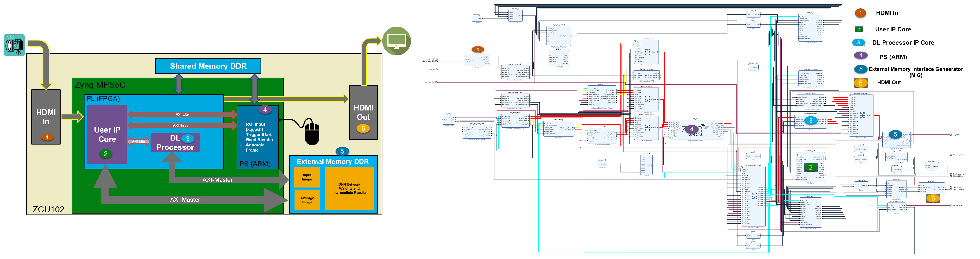Click the green legend square beside User IP Core

(x=859, y=29)
